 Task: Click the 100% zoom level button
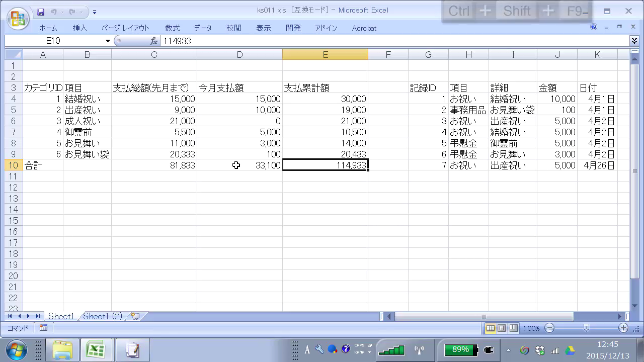pos(531,328)
